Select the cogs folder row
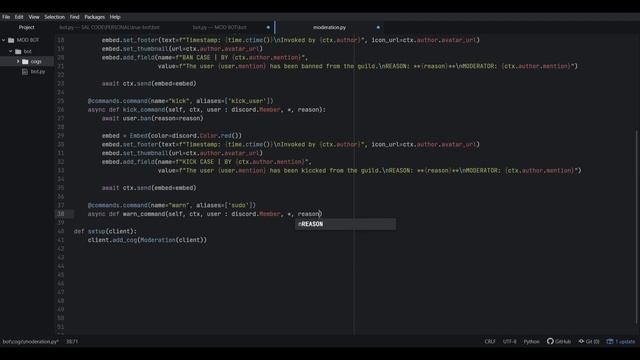Image resolution: width=640 pixels, height=360 pixels. pos(27,61)
